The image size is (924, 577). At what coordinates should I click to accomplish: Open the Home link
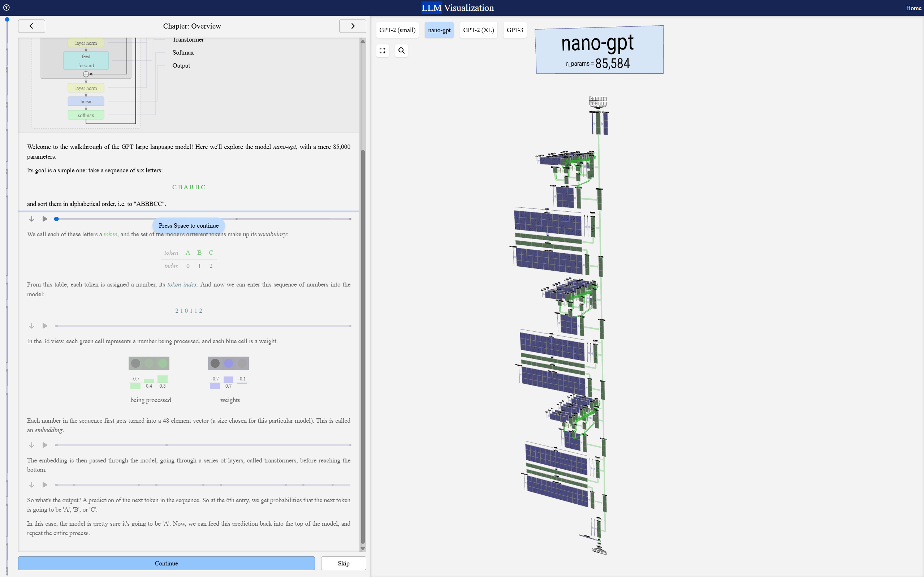coord(913,8)
